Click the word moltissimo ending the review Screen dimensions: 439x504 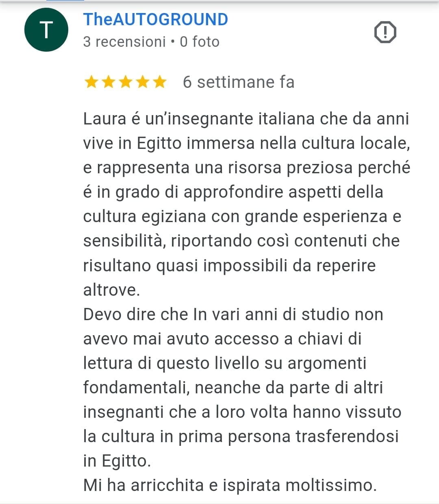click(331, 485)
